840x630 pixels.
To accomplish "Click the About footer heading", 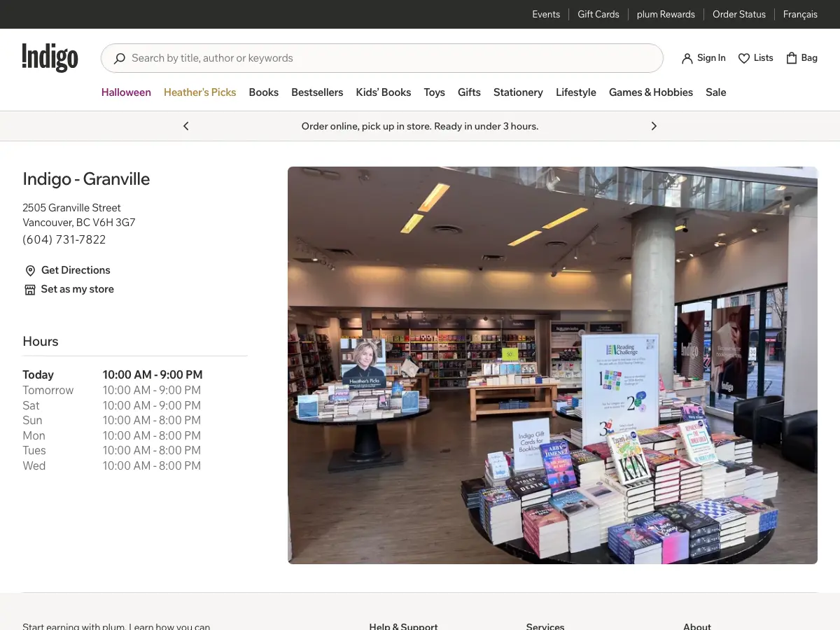I will click(697, 626).
